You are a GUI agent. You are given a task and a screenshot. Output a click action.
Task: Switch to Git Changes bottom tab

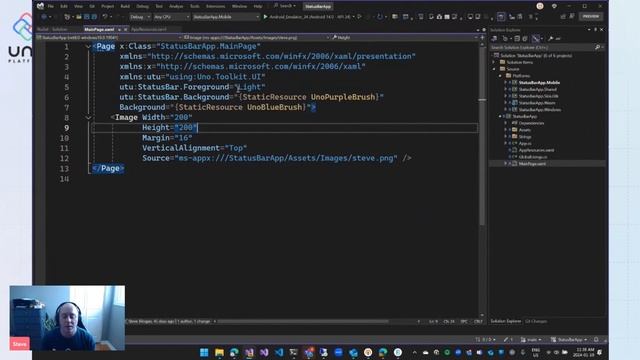536,321
